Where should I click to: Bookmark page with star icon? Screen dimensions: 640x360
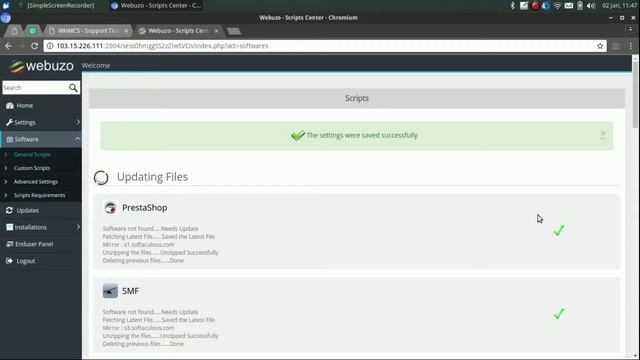pyautogui.click(x=600, y=46)
